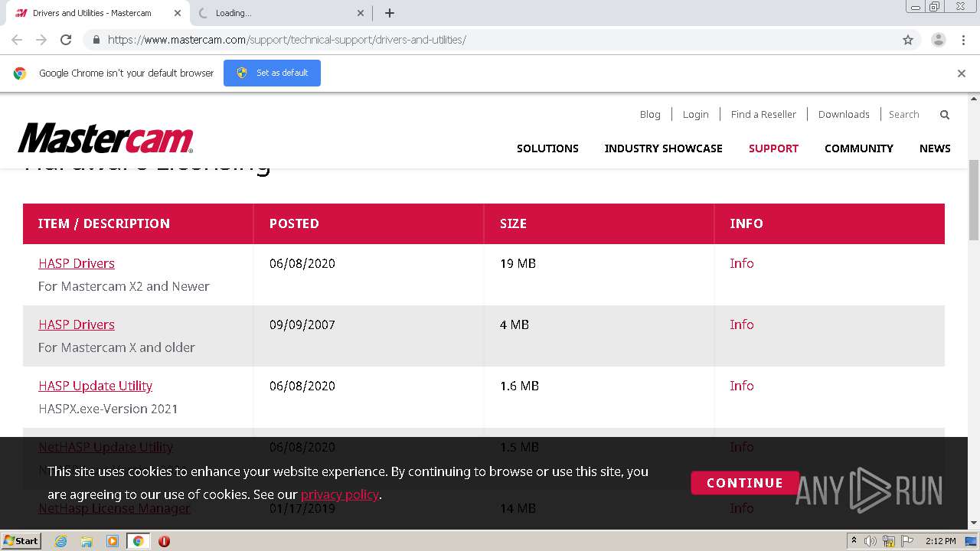Image resolution: width=980 pixels, height=551 pixels.
Task: Open the NetHasp License Manager link
Action: (114, 508)
